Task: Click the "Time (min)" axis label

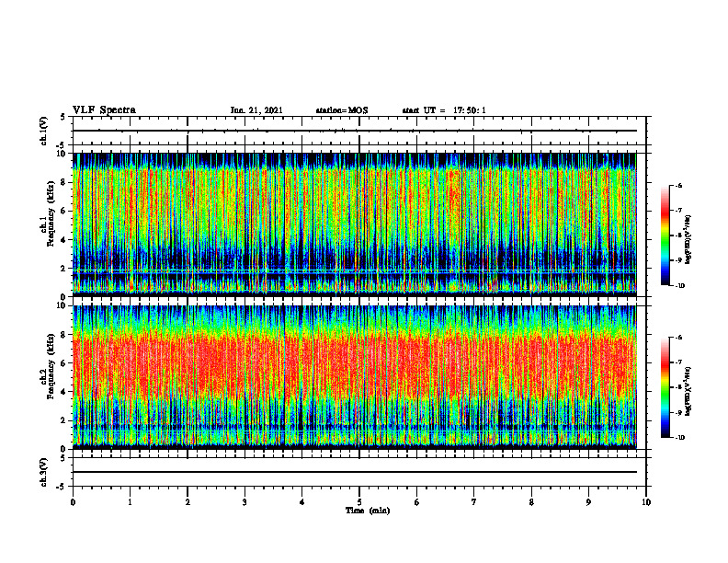Action: click(368, 511)
